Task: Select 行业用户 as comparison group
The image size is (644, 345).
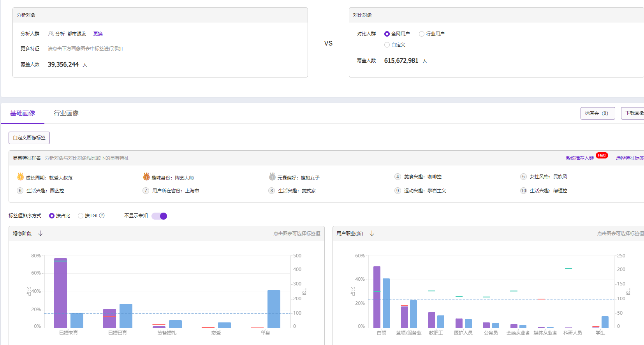Action: pyautogui.click(x=422, y=34)
